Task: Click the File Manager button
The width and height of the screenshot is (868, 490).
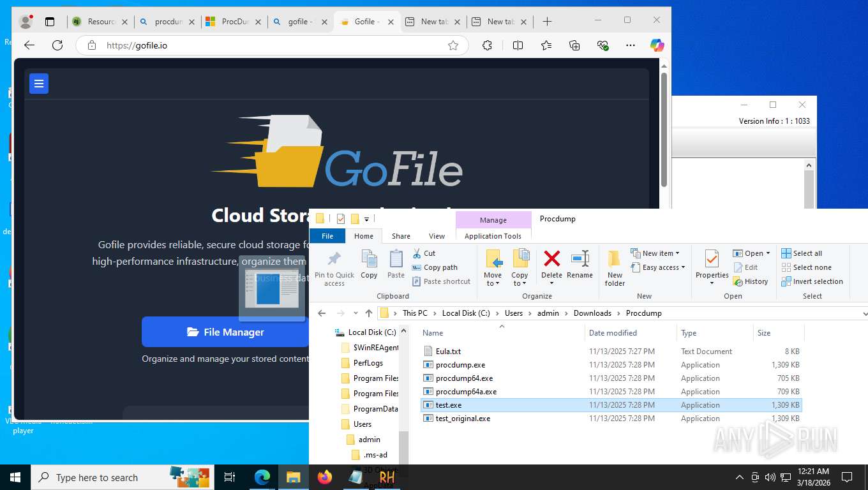Action: [225, 332]
